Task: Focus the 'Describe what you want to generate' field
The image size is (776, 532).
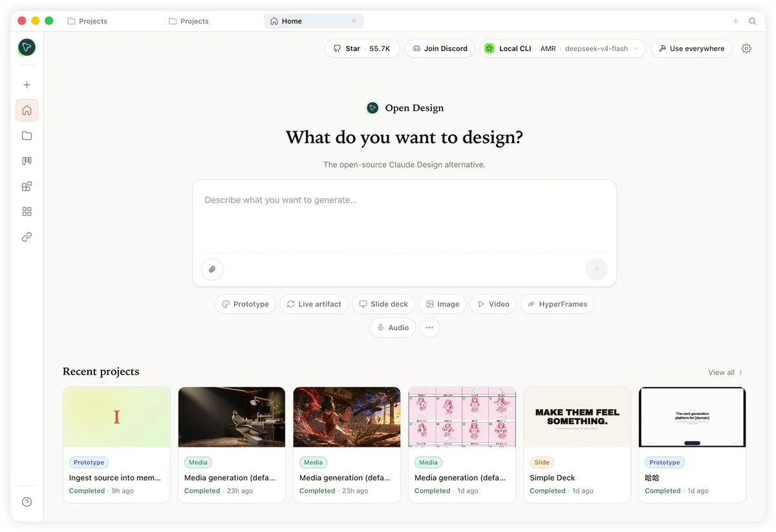Action: [404, 217]
